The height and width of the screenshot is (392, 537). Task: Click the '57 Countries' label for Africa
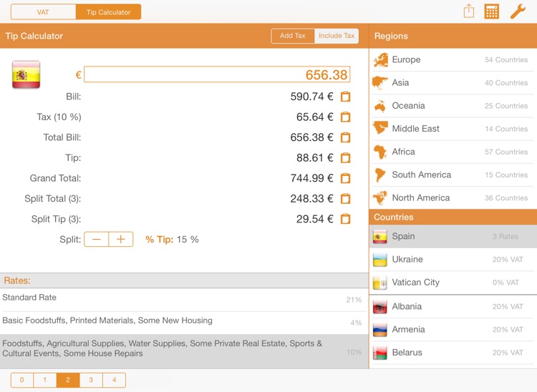506,152
